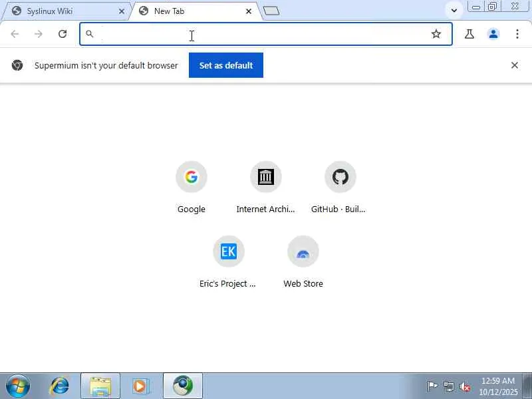Dismiss the default browser infobar
Viewport: 532px width, 399px height.
(514, 65)
